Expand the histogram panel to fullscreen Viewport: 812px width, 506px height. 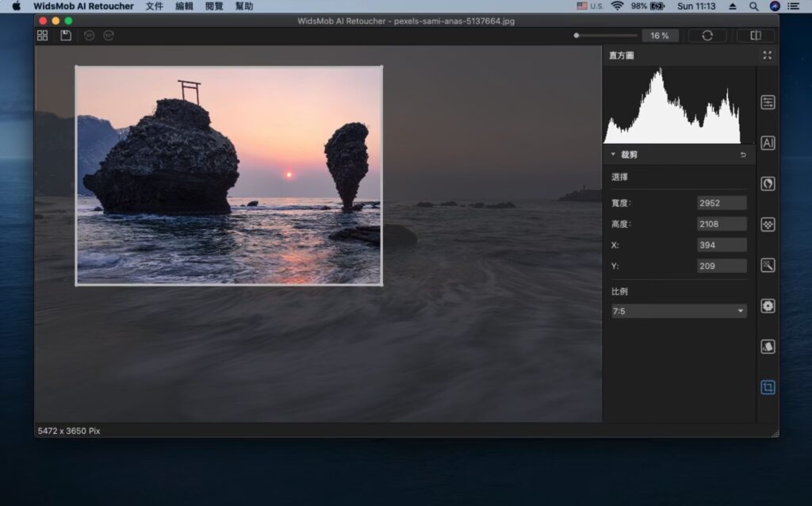pos(767,56)
